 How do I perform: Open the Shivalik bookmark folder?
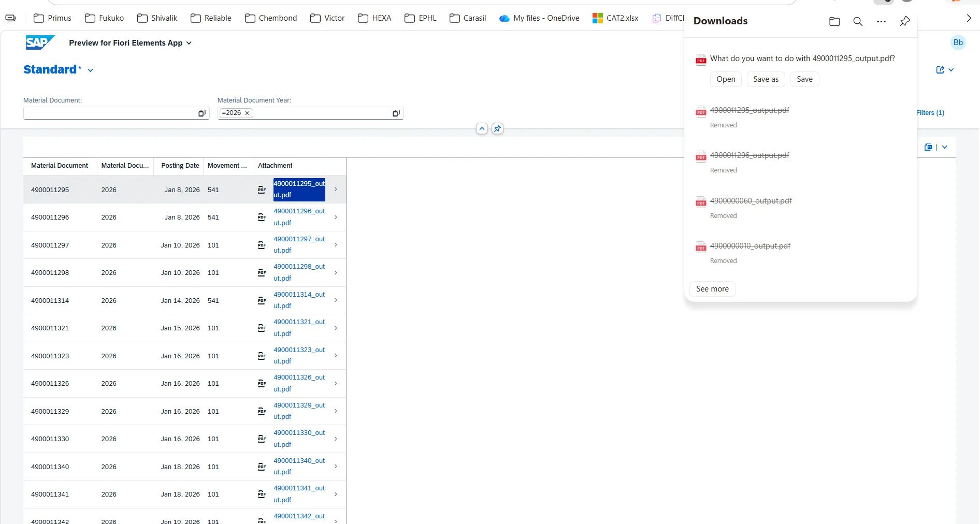click(x=157, y=18)
